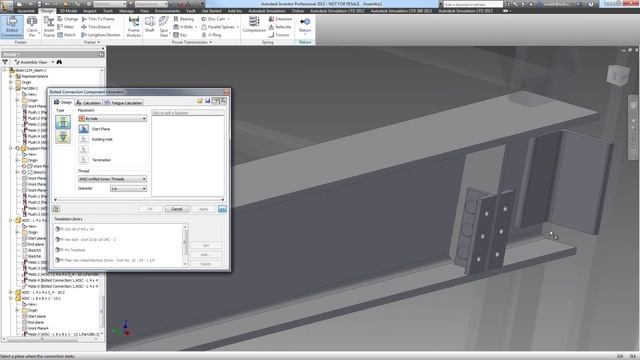This screenshot has width=640, height=360.
Task: Expand the Representations tree node
Action: click(x=11, y=76)
